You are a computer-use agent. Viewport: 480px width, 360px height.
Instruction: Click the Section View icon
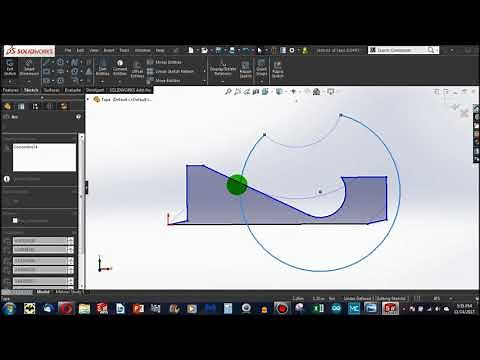click(256, 92)
